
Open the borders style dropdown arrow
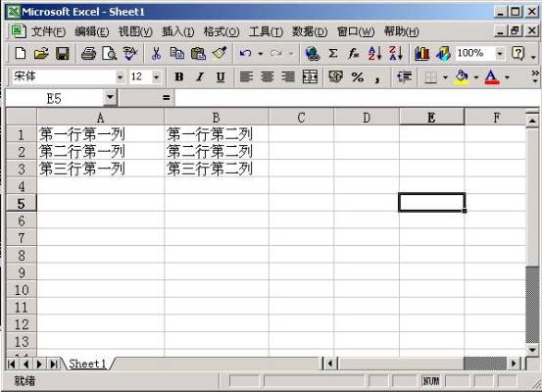pyautogui.click(x=445, y=76)
